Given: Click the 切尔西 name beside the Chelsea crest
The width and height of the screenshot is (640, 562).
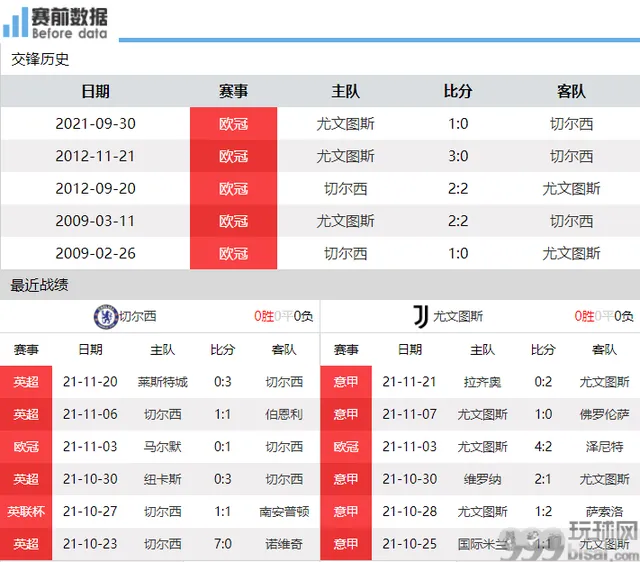Looking at the screenshot, I should click(x=138, y=317).
